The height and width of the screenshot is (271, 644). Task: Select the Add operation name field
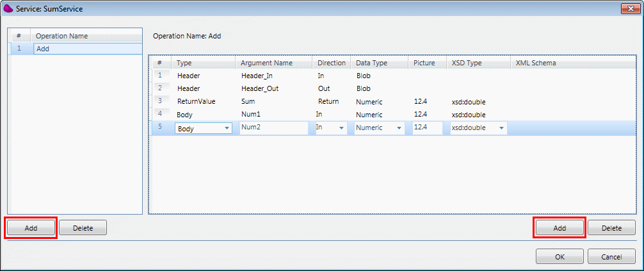pos(88,49)
